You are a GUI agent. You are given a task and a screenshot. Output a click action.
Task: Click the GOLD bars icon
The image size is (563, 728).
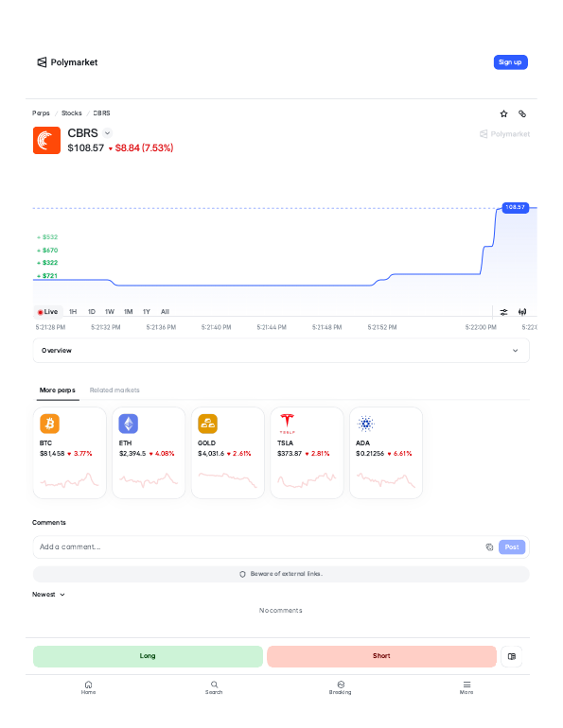(x=207, y=424)
